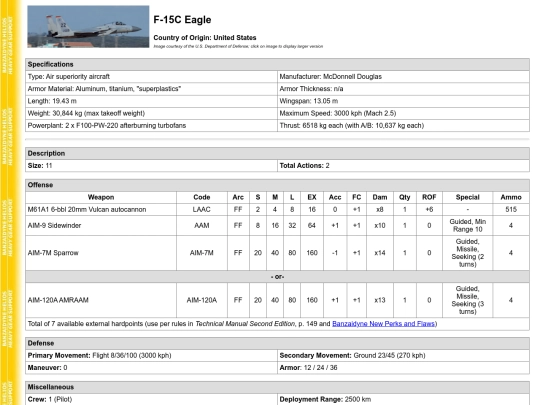
Task: Open the Banzaidyne New Perks and Flaws link
Action: 384,324
